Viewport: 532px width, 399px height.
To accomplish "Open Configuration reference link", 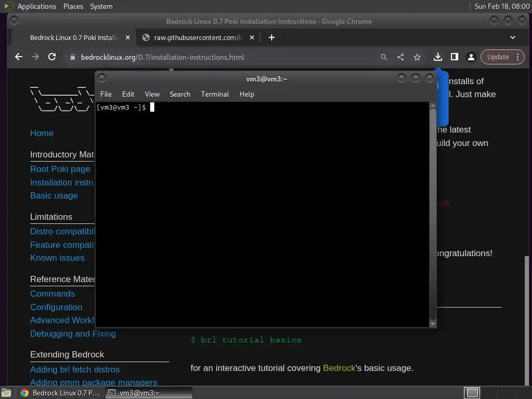I will pyautogui.click(x=56, y=308).
